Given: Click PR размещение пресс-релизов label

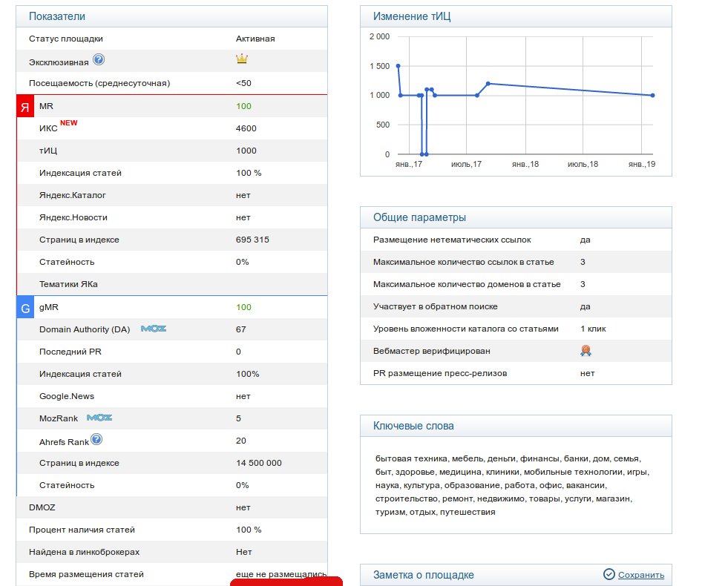Looking at the screenshot, I should tap(440, 373).
